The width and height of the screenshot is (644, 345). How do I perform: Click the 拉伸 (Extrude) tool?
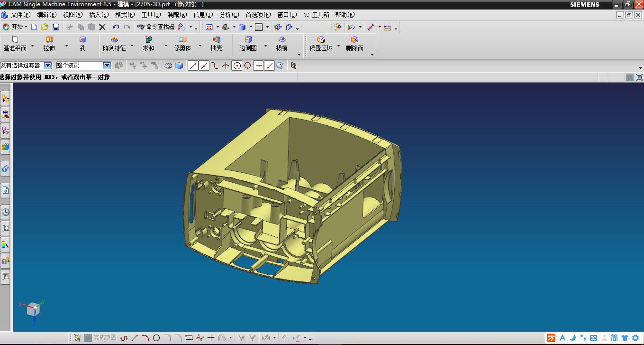49,44
